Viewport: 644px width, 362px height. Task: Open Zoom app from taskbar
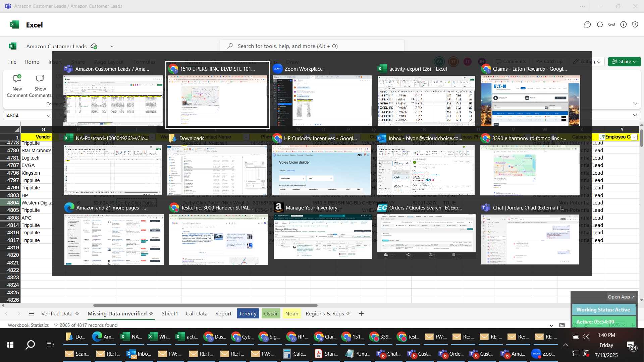[x=544, y=354]
